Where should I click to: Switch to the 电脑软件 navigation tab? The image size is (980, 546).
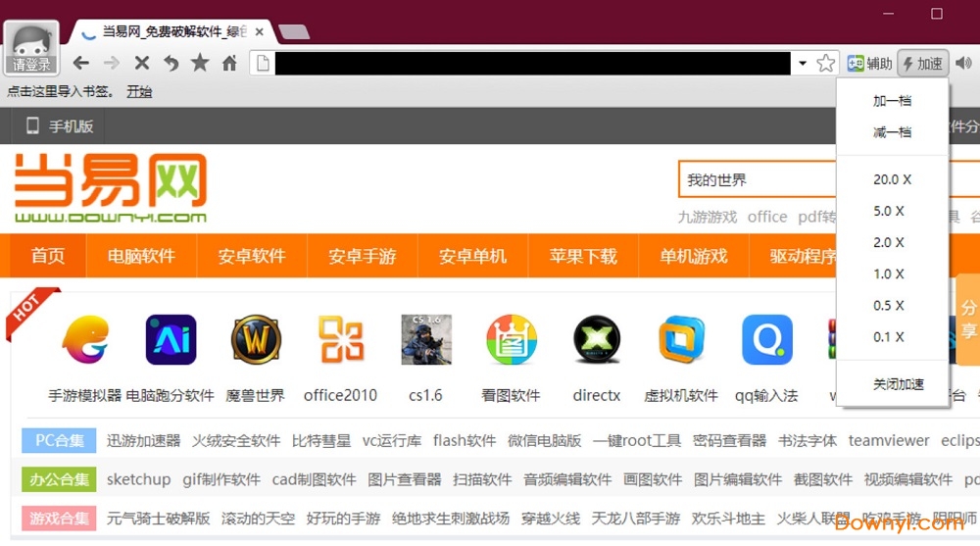[141, 256]
